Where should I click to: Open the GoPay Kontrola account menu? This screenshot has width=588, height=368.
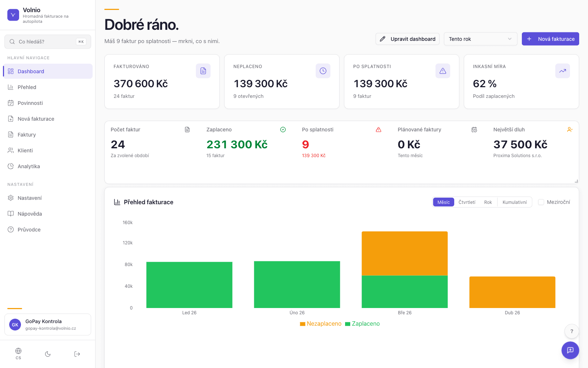(x=48, y=325)
